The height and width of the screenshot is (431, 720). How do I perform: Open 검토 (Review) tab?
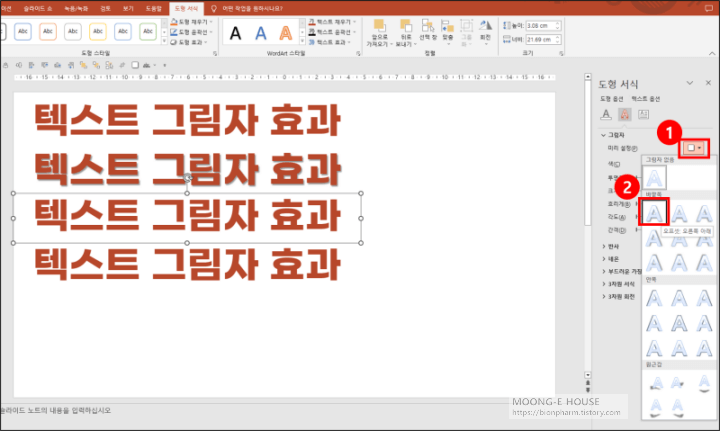pyautogui.click(x=105, y=8)
